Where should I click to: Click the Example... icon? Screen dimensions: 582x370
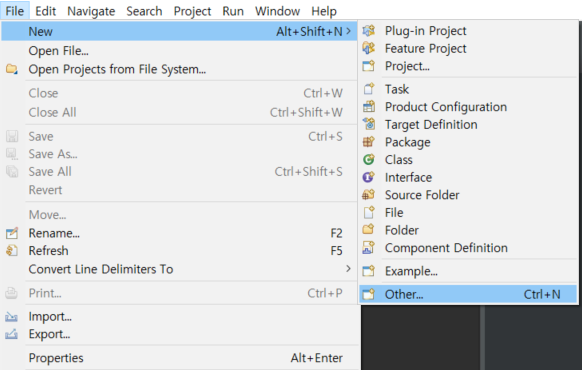pyautogui.click(x=369, y=271)
